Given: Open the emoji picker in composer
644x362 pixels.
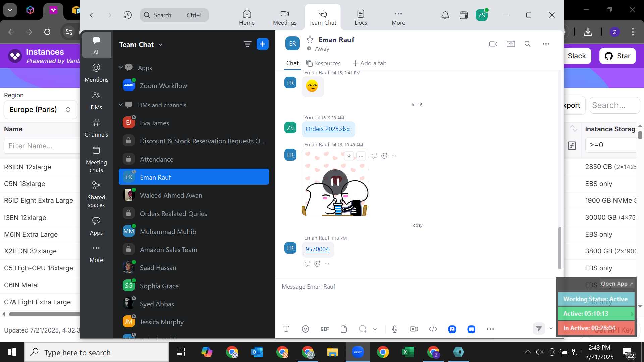Looking at the screenshot, I should tap(305, 329).
